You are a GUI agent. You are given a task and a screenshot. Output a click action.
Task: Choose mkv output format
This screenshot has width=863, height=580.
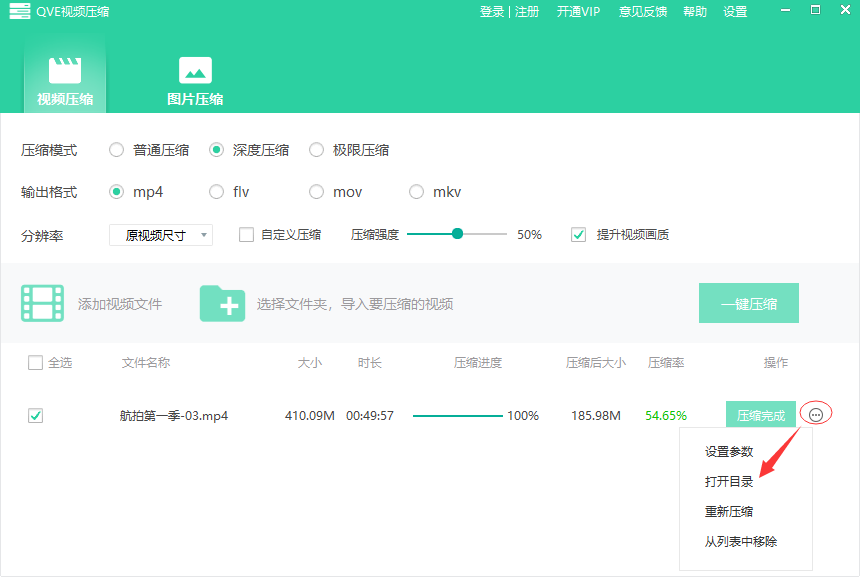[x=417, y=191]
